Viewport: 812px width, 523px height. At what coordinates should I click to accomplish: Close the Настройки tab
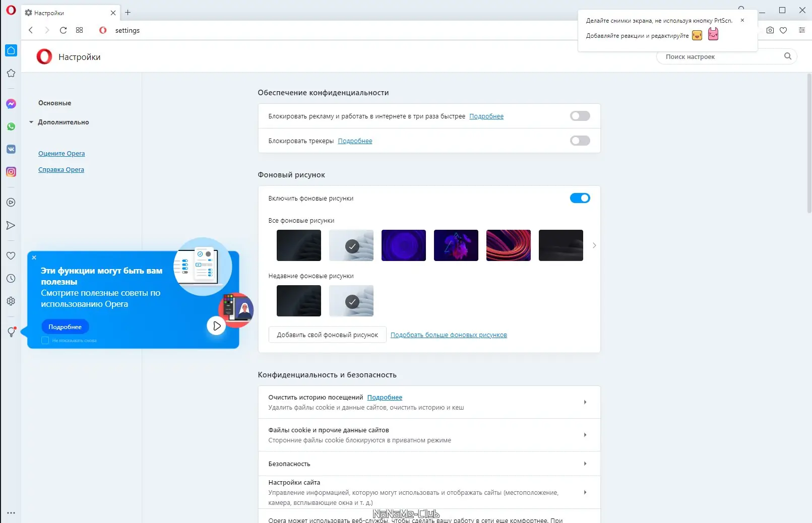(x=113, y=13)
